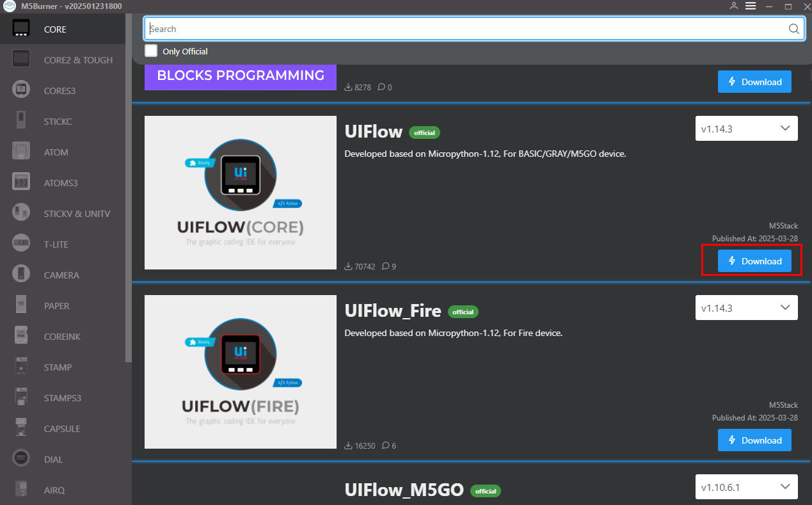The width and height of the screenshot is (812, 505).
Task: Open UIFlow_Fire version dropdown v1.14.3
Action: click(746, 308)
